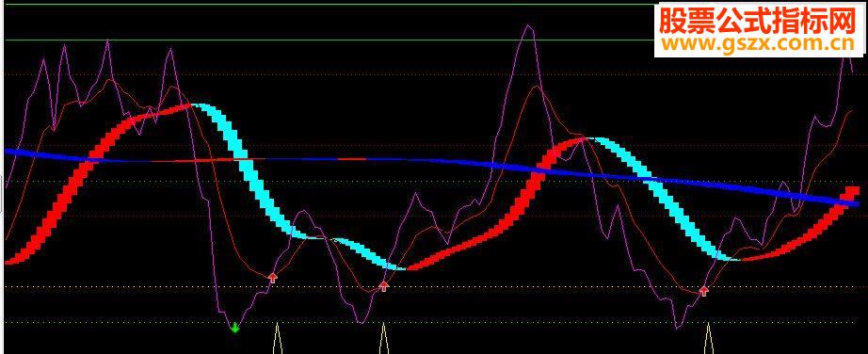
Task: Select the leftmost red up arrow marker
Action: click(272, 278)
